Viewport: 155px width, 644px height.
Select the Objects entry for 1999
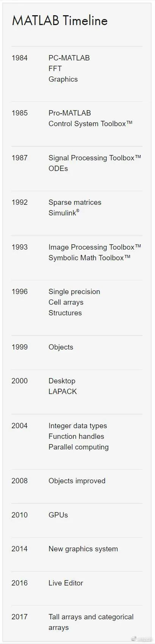click(x=61, y=347)
